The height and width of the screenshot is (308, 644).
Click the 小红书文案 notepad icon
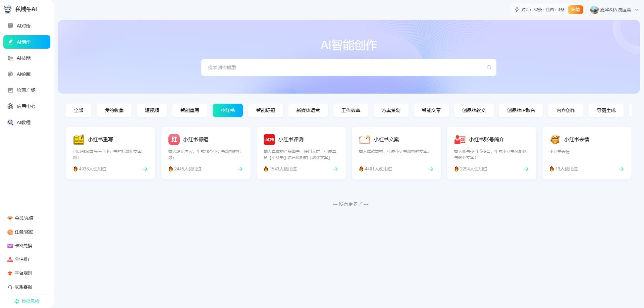click(365, 139)
